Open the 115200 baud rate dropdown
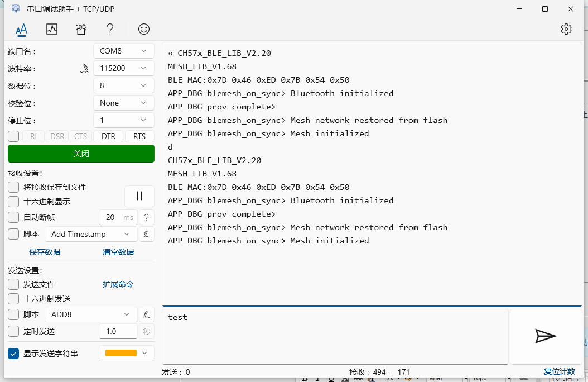Image resolution: width=588 pixels, height=382 pixels. pos(123,68)
